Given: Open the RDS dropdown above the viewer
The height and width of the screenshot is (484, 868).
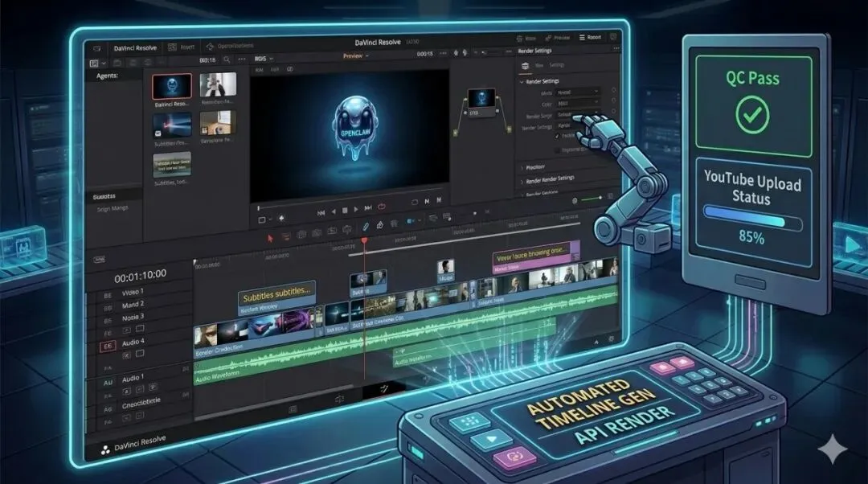Looking at the screenshot, I should coord(264,59).
